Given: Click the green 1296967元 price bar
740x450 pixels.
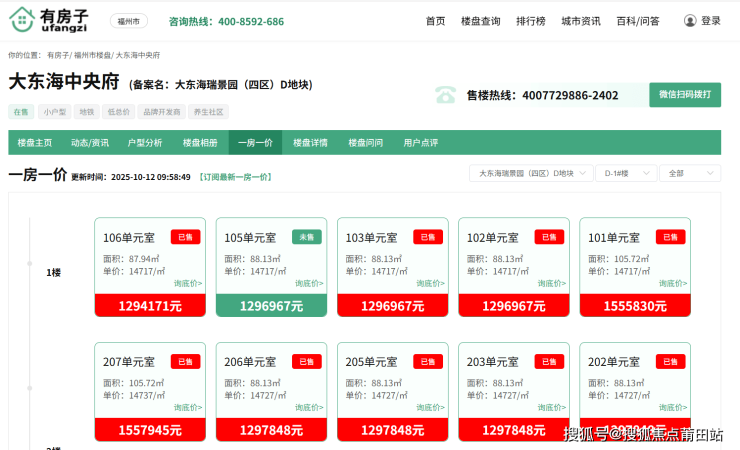Looking at the screenshot, I should (x=271, y=306).
